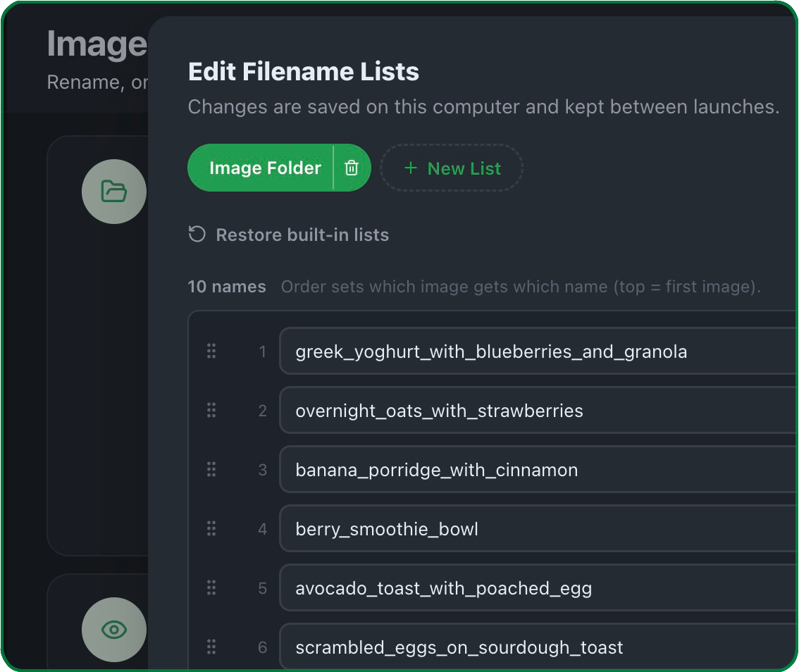Click row number 1 label
This screenshot has height=672, width=799.
[262, 351]
